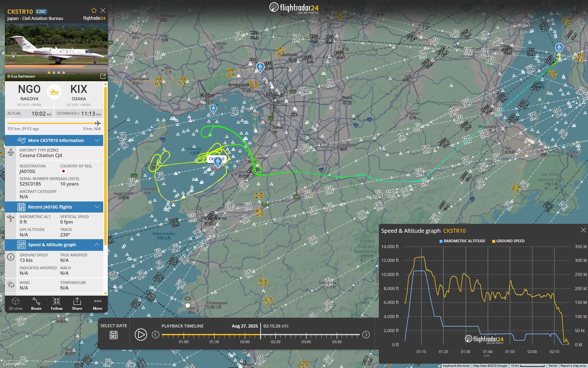Image resolution: width=588 pixels, height=368 pixels.
Task: Play the flight playback
Action: click(141, 335)
